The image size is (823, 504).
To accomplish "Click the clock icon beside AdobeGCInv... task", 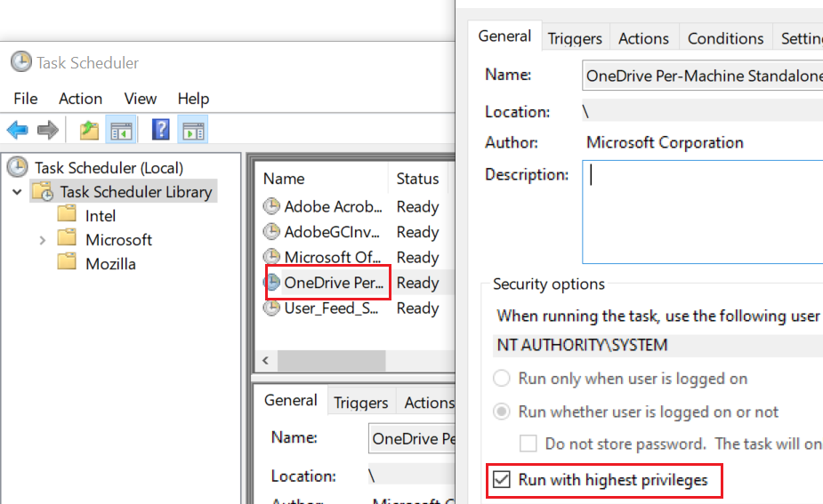I will point(271,232).
